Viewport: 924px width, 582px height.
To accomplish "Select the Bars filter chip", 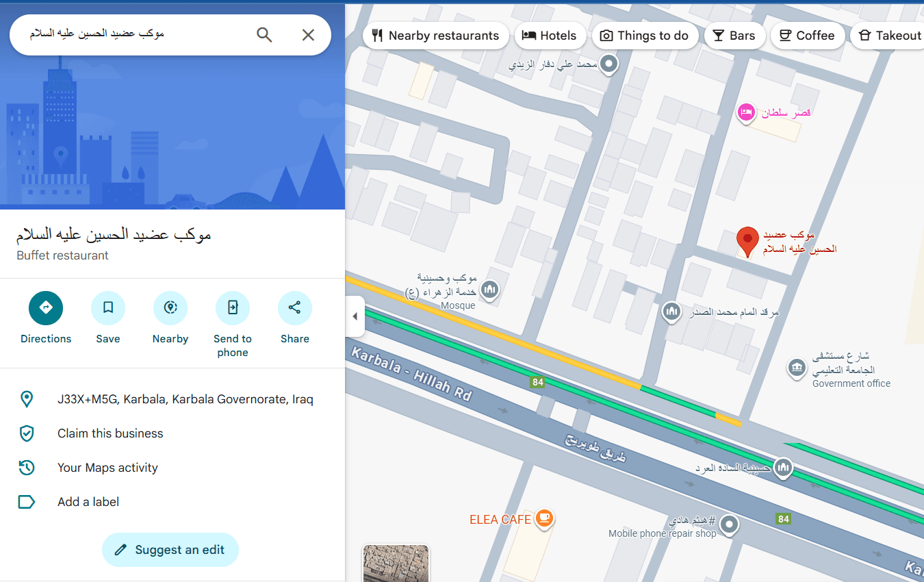I will tap(734, 36).
